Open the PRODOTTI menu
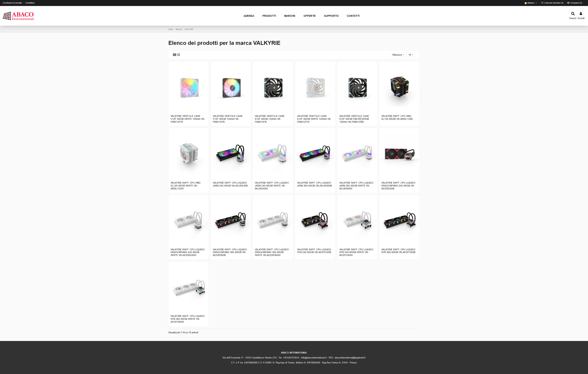Screen dimensions: 588x374 tap(269, 16)
